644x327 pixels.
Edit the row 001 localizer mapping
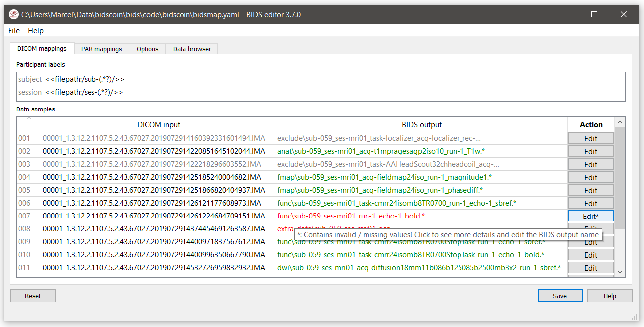590,138
